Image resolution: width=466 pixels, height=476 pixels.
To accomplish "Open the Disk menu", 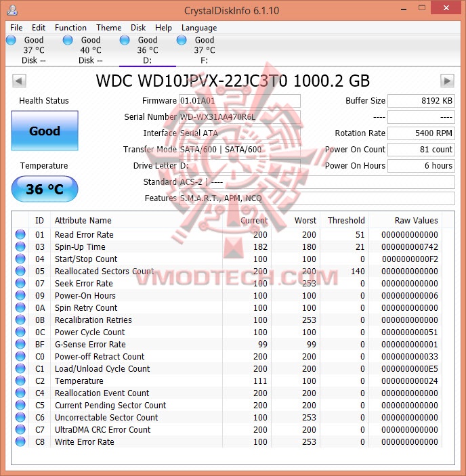I will tap(138, 28).
